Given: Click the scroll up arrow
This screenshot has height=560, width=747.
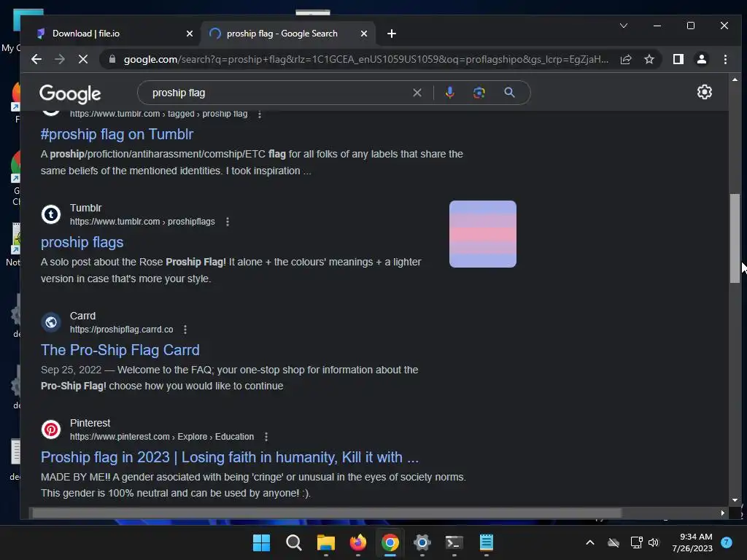Looking at the screenshot, I should click(x=735, y=79).
